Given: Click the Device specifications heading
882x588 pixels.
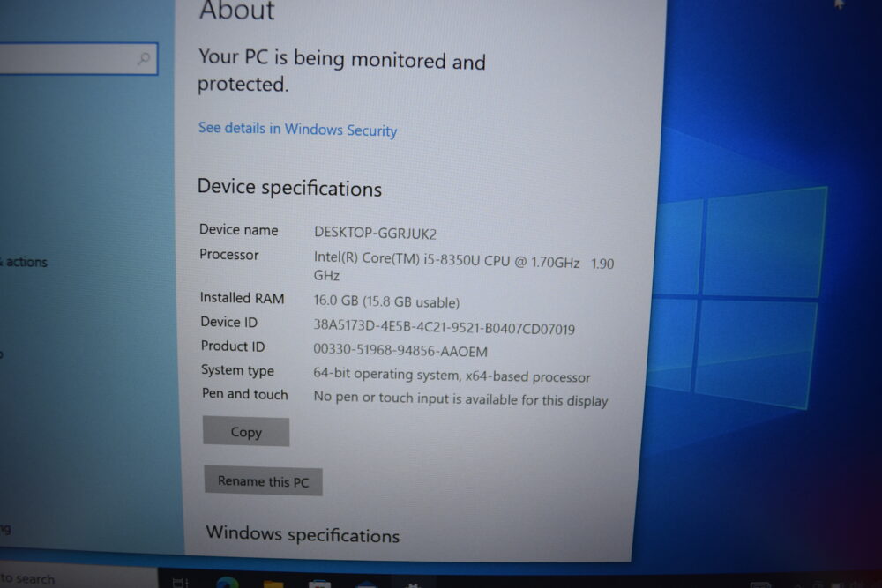Looking at the screenshot, I should pyautogui.click(x=289, y=187).
